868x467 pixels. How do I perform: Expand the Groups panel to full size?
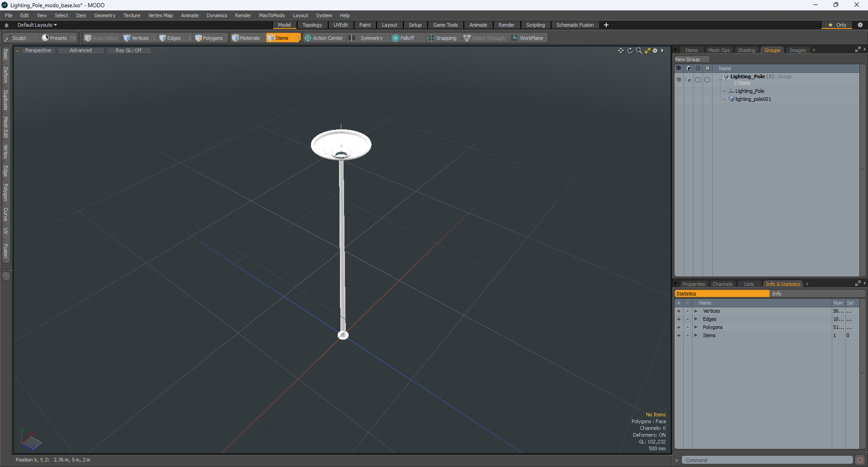(x=858, y=50)
